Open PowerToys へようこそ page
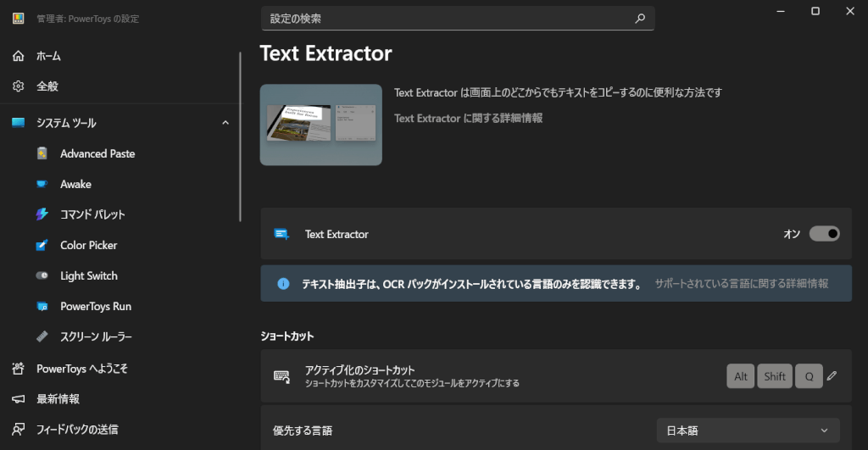This screenshot has width=868, height=450. 81,369
